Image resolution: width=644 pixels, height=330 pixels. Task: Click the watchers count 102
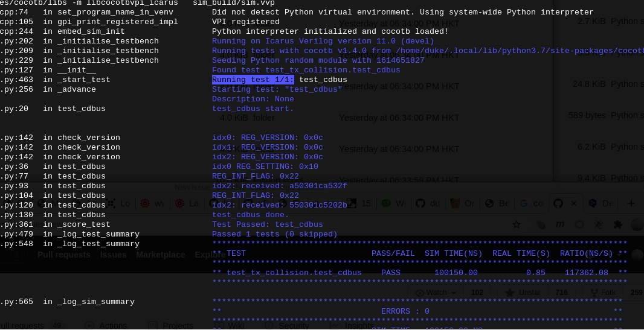477,292
